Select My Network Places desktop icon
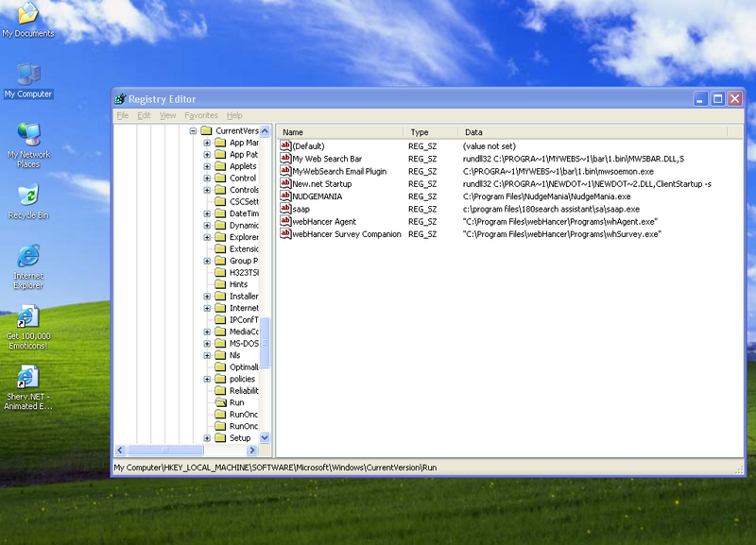Image resolution: width=756 pixels, height=545 pixels. point(28,145)
